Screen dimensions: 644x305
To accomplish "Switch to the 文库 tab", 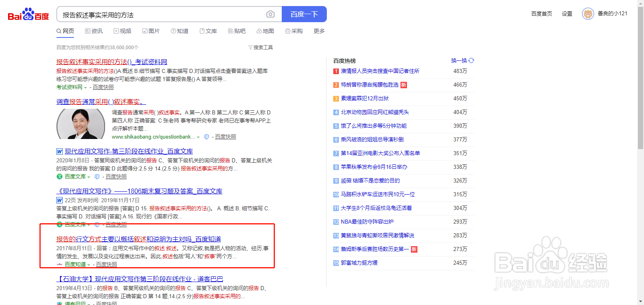I will coord(208,31).
